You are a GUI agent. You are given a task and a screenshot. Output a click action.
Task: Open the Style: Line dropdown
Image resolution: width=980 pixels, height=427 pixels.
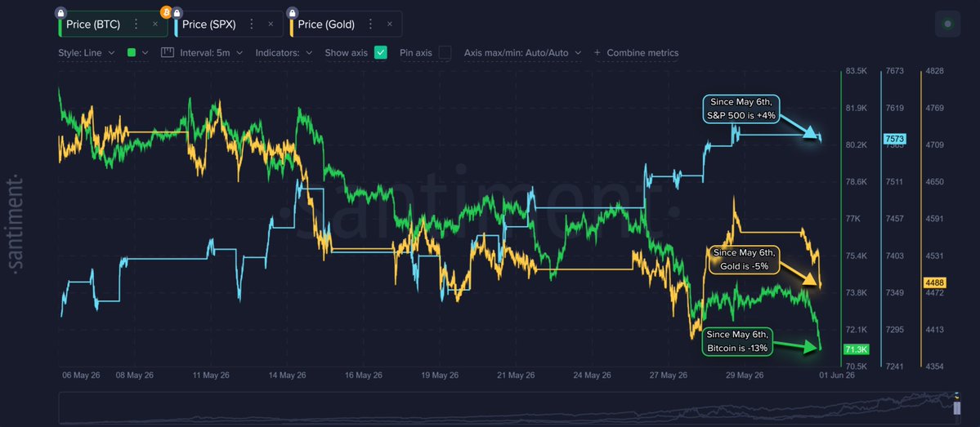pyautogui.click(x=87, y=53)
